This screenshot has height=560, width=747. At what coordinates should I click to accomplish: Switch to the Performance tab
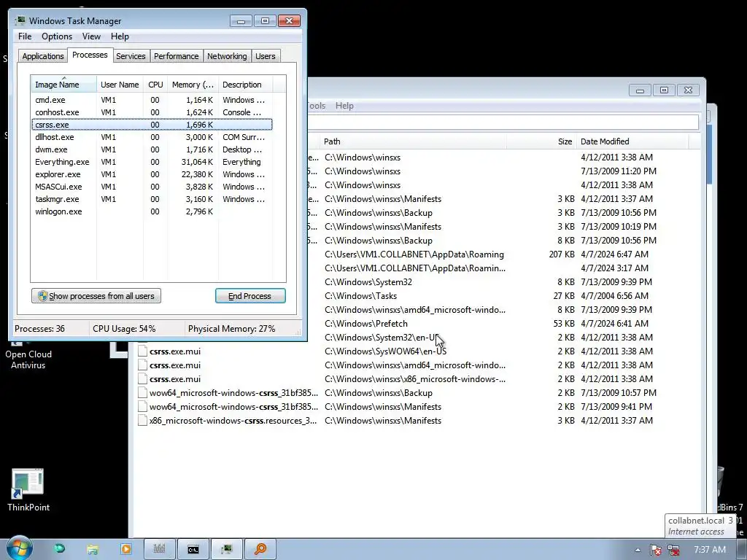point(177,56)
